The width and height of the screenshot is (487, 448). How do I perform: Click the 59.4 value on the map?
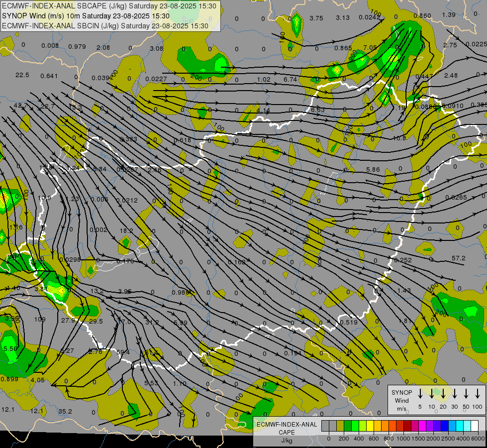click(x=123, y=352)
